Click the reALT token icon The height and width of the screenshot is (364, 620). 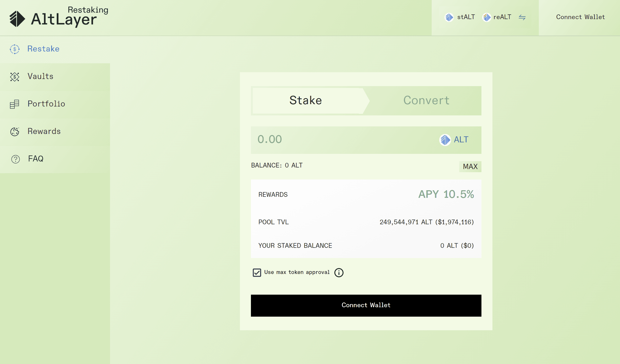[x=487, y=17]
